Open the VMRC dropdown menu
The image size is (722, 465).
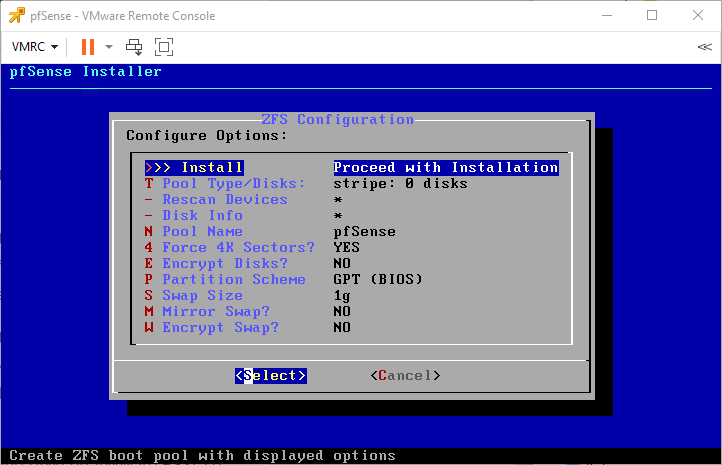click(x=34, y=47)
